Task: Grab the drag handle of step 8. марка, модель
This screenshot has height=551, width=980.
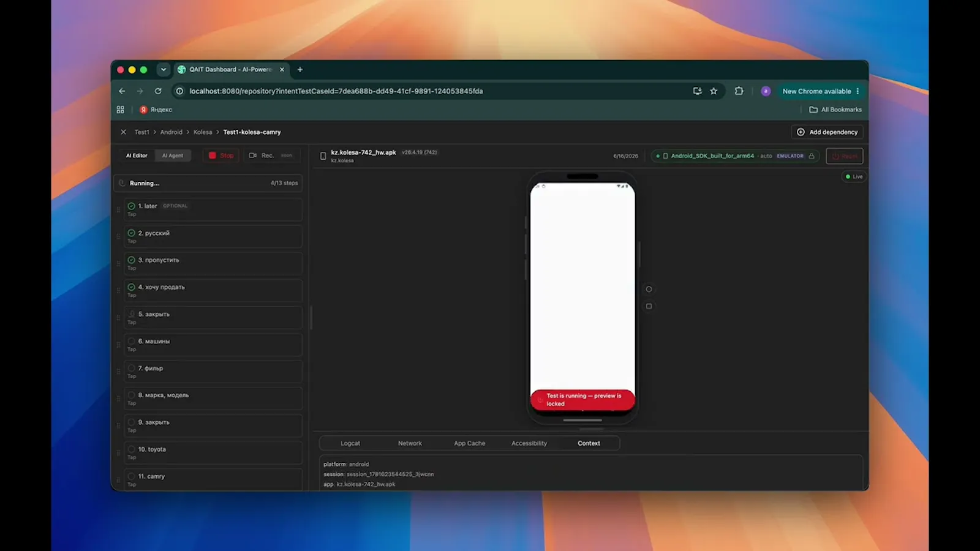Action: (x=118, y=399)
